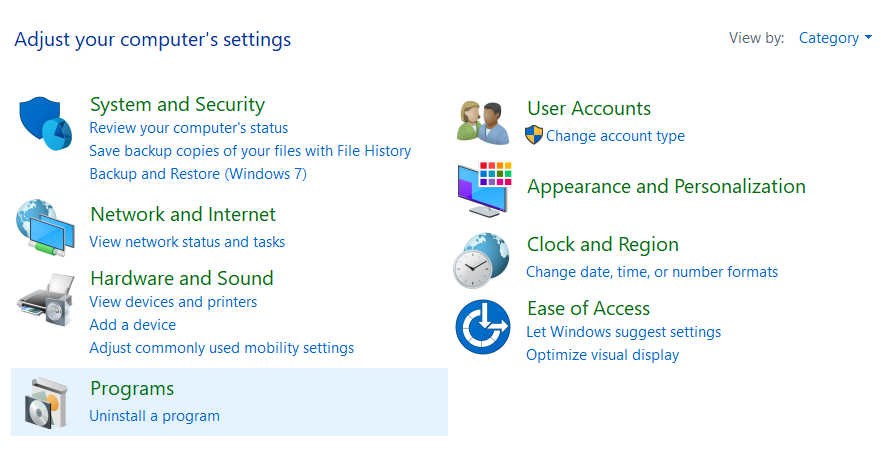Click the Ease of Access blue circle icon

click(483, 327)
